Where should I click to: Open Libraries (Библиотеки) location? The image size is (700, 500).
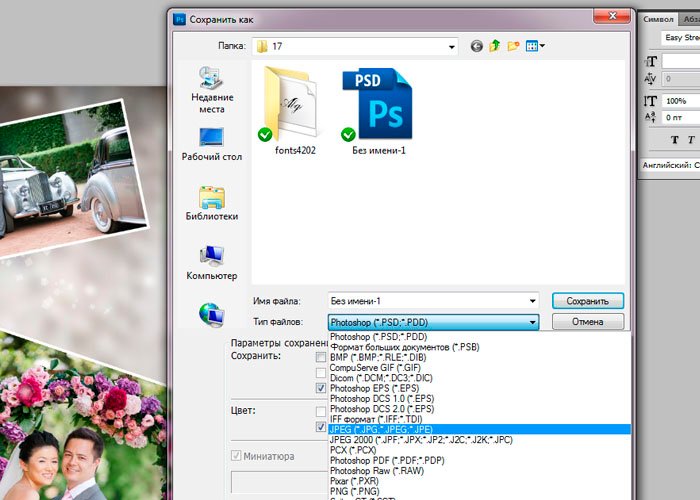[x=211, y=203]
